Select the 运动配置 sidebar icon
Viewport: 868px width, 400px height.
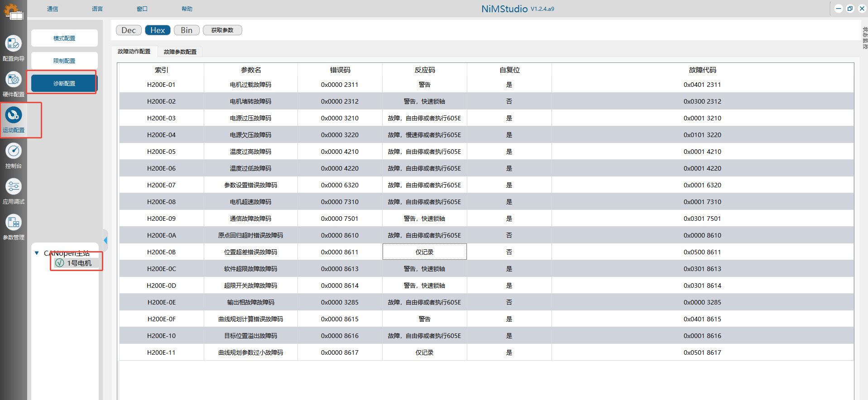[14, 115]
